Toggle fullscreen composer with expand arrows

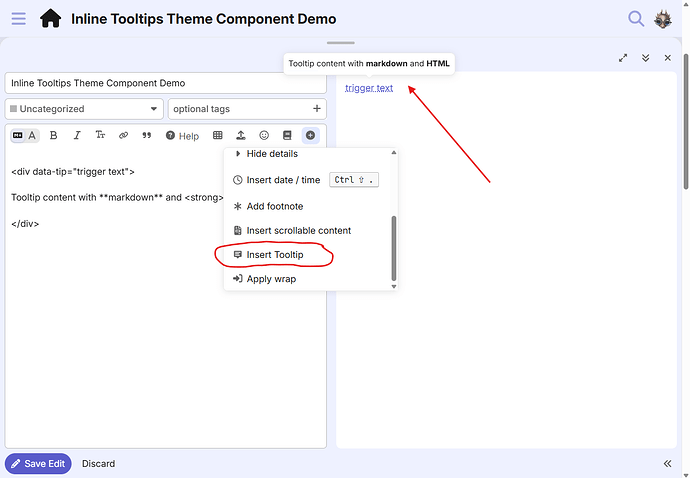[623, 58]
